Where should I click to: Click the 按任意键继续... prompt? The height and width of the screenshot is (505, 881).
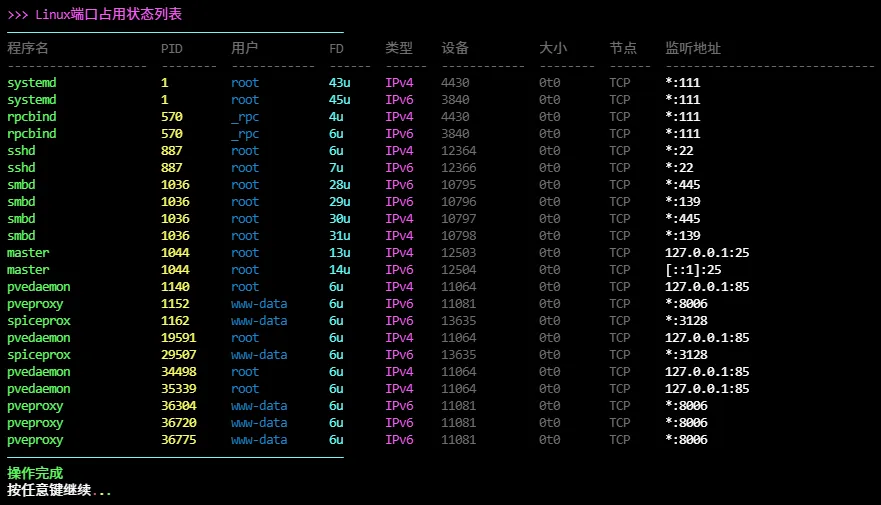click(x=59, y=490)
